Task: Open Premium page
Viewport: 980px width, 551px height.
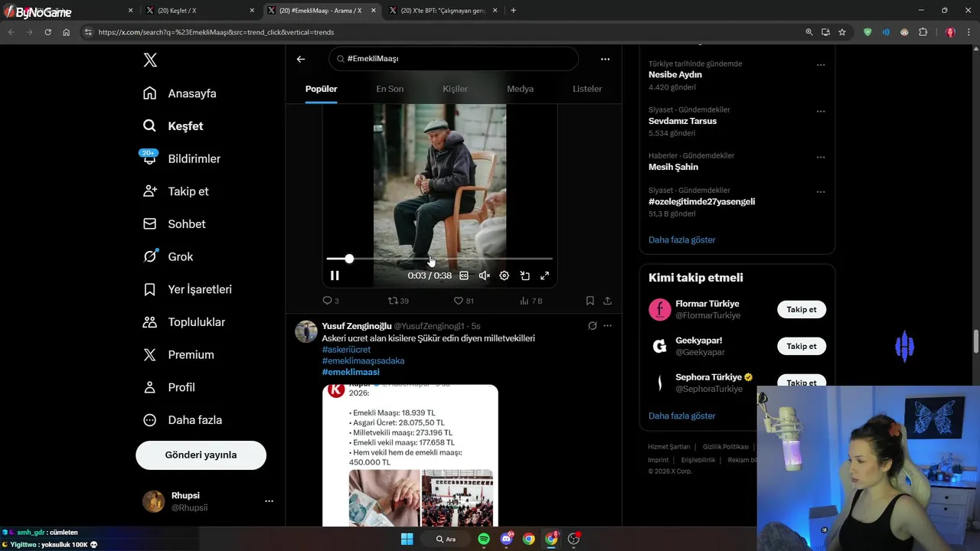Action: coord(178,355)
